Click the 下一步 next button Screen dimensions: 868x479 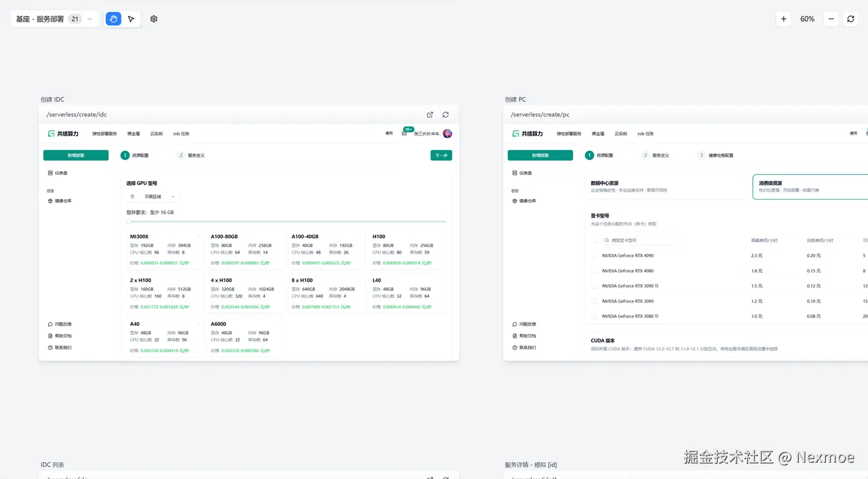coord(441,156)
